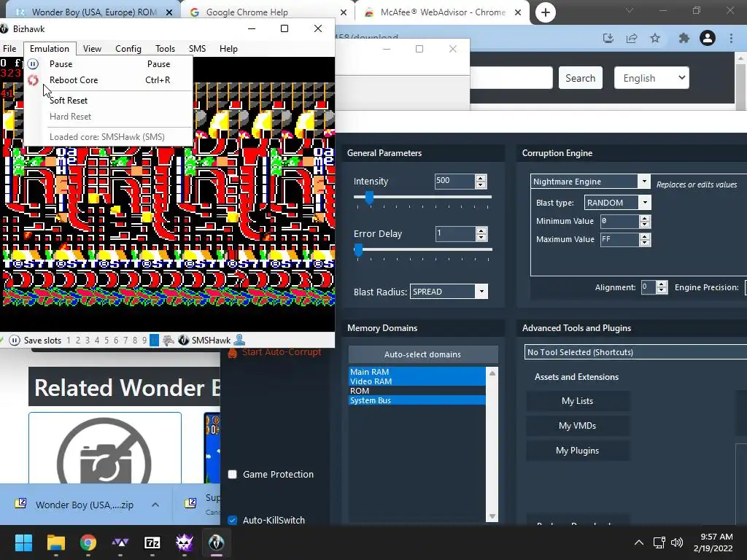747x560 pixels.
Task: Increase the Error Delay stepper value
Action: click(x=481, y=230)
